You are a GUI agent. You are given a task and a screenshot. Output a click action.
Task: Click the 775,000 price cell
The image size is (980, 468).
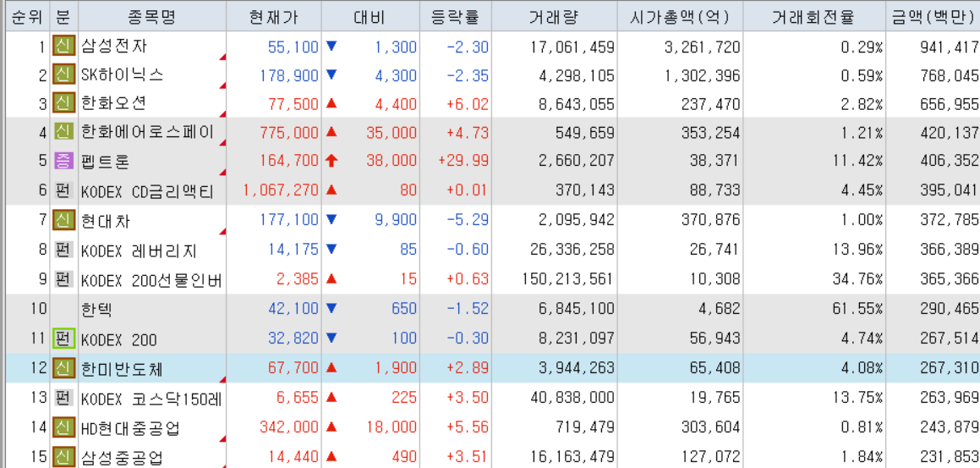288,133
